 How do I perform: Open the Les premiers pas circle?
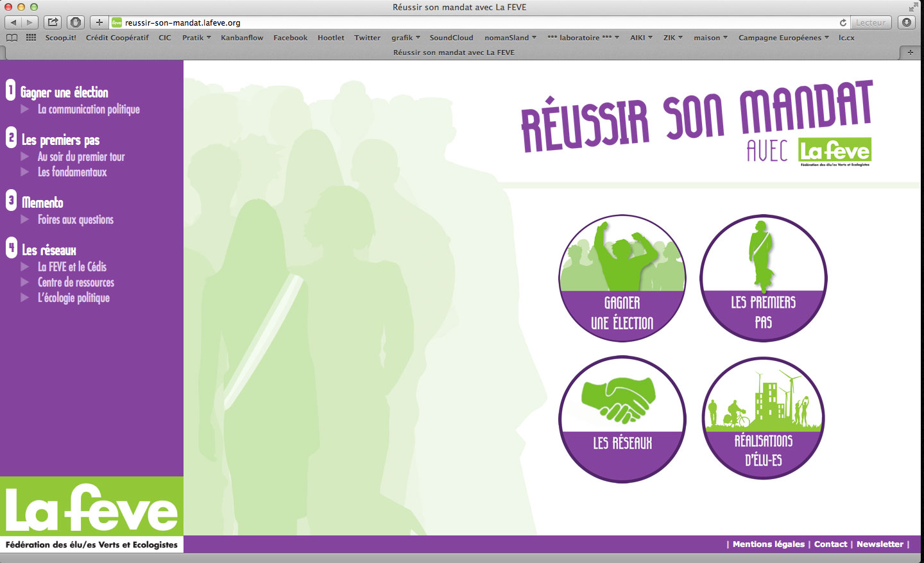[764, 278]
